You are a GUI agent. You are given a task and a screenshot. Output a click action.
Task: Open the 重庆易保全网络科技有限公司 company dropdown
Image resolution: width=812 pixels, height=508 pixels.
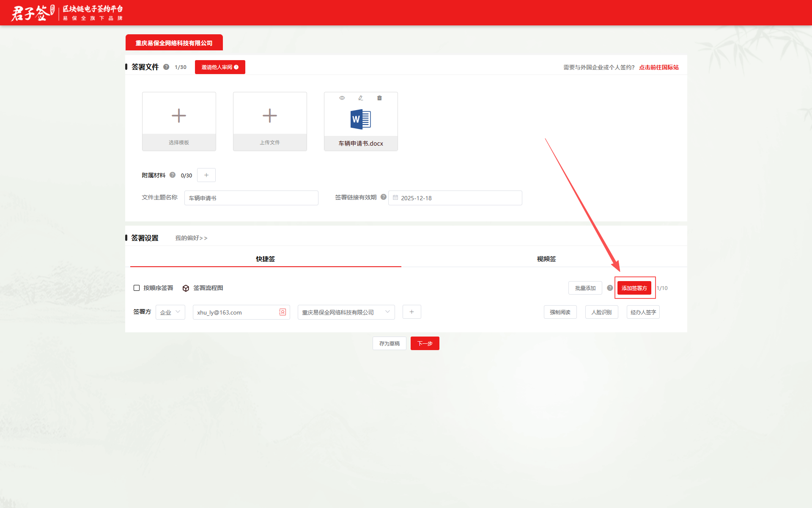[x=346, y=312]
